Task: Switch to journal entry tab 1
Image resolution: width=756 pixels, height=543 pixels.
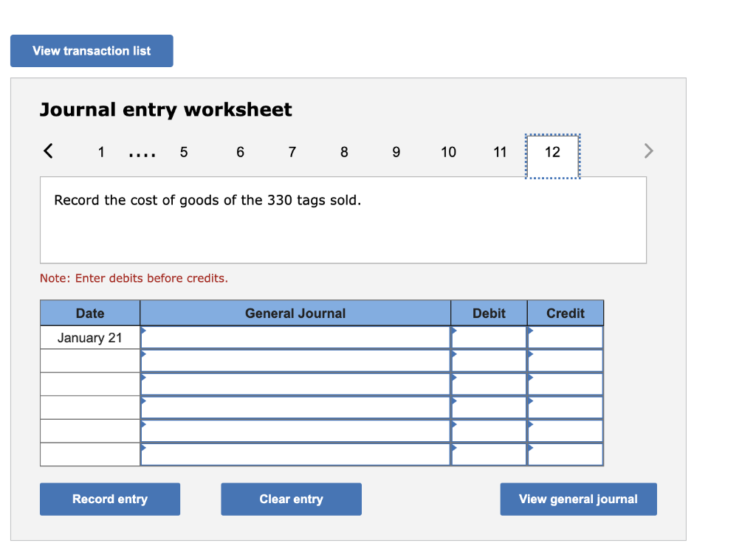Action: (x=101, y=152)
